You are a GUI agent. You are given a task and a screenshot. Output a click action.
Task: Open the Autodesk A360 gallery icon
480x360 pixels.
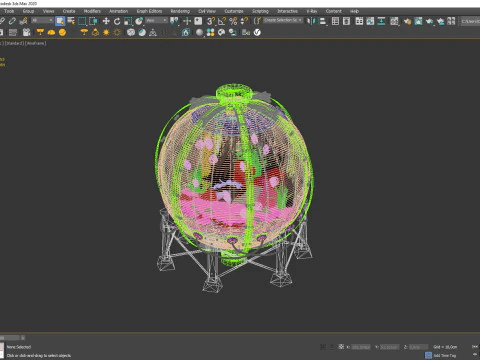[x=451, y=21]
